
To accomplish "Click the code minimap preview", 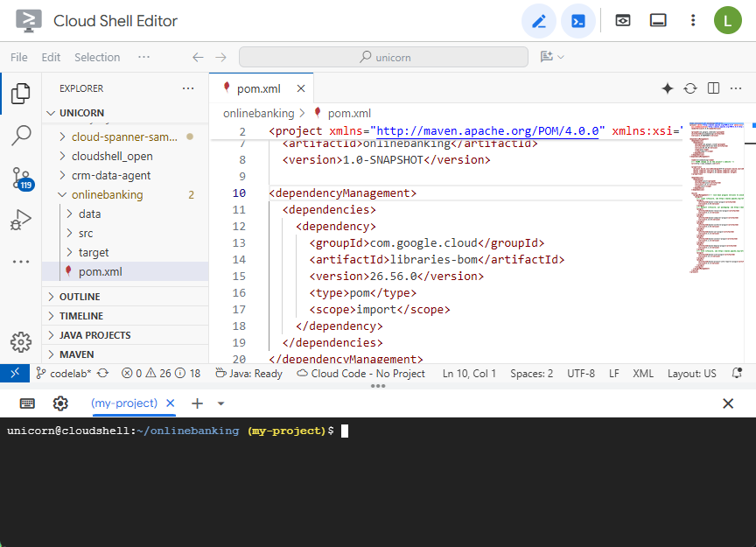I will tap(717, 197).
